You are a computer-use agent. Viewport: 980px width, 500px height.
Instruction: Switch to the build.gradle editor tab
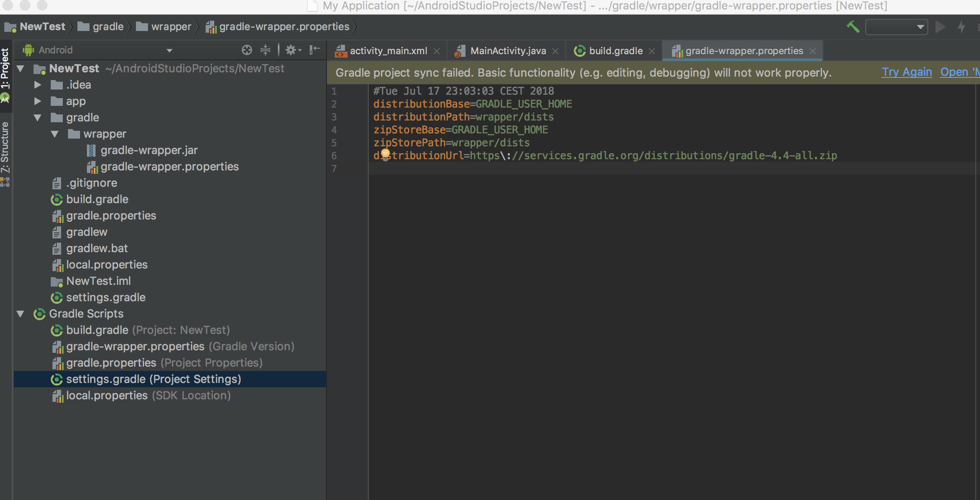click(x=615, y=51)
